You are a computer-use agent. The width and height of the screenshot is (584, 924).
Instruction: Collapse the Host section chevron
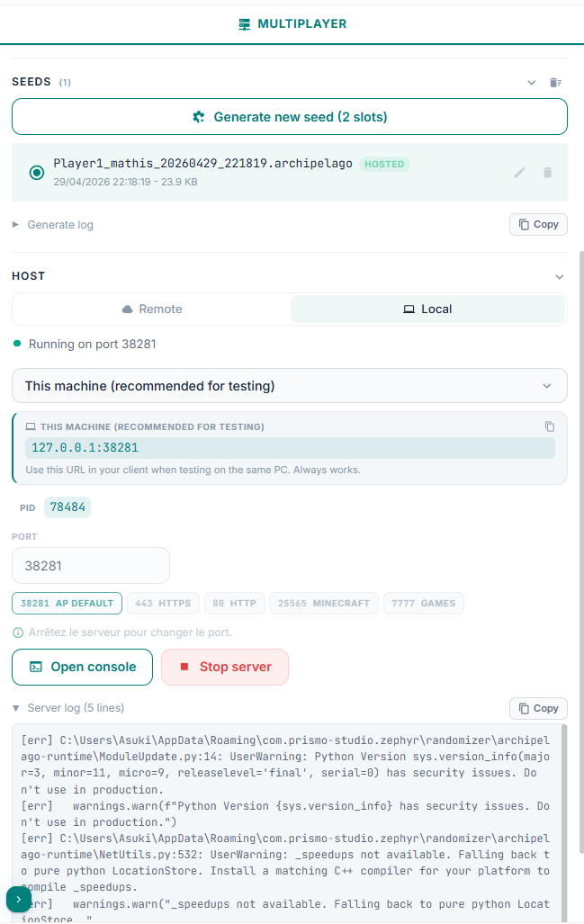click(x=559, y=276)
